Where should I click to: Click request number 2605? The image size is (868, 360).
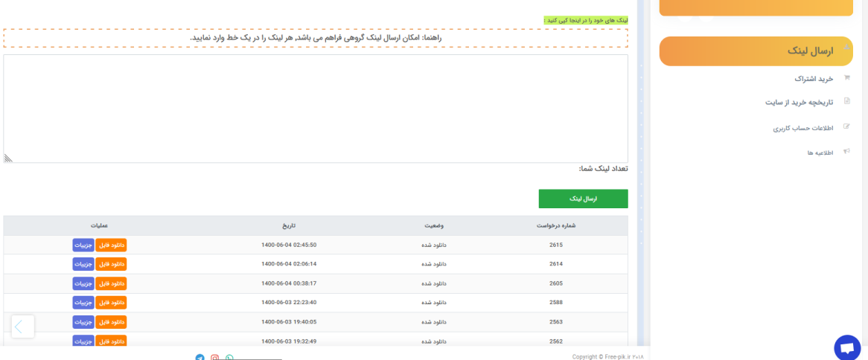coord(556,283)
